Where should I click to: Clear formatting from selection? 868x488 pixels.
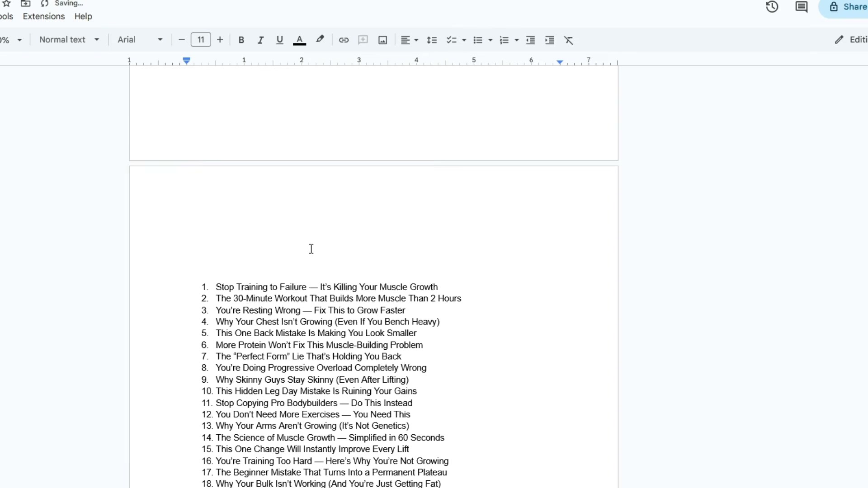(x=569, y=40)
